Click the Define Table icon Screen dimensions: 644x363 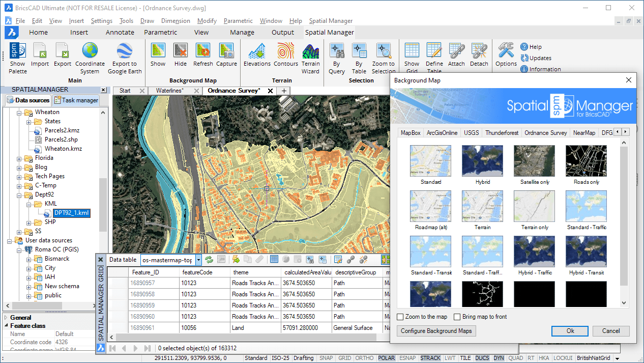click(x=434, y=51)
